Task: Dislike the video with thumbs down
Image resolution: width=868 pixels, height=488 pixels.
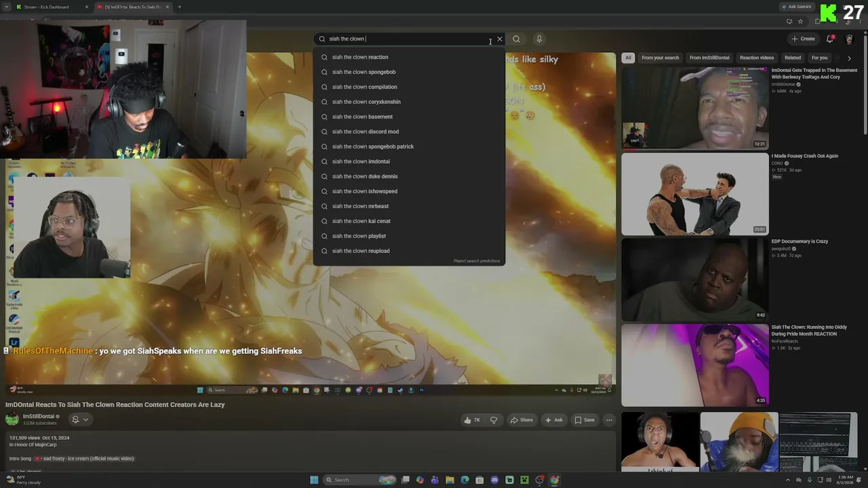Action: [494, 420]
